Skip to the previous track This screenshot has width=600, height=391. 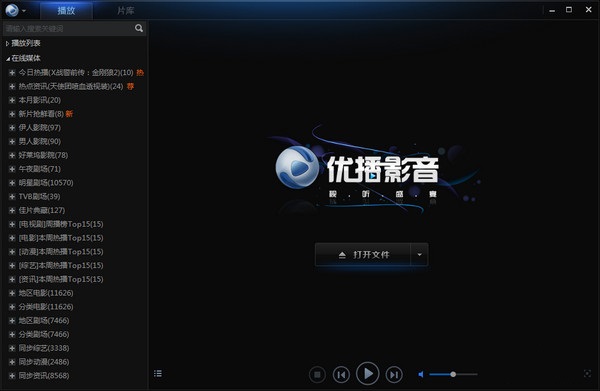(341, 375)
